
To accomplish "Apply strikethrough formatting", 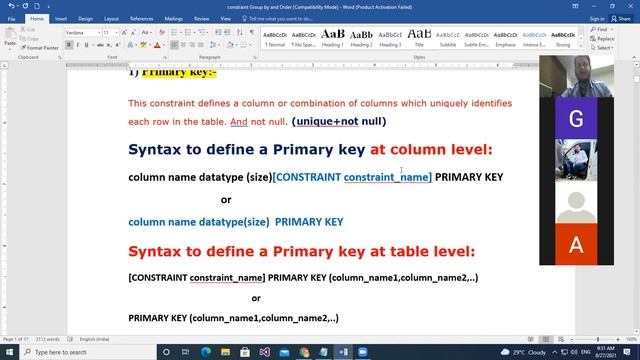I will point(100,45).
